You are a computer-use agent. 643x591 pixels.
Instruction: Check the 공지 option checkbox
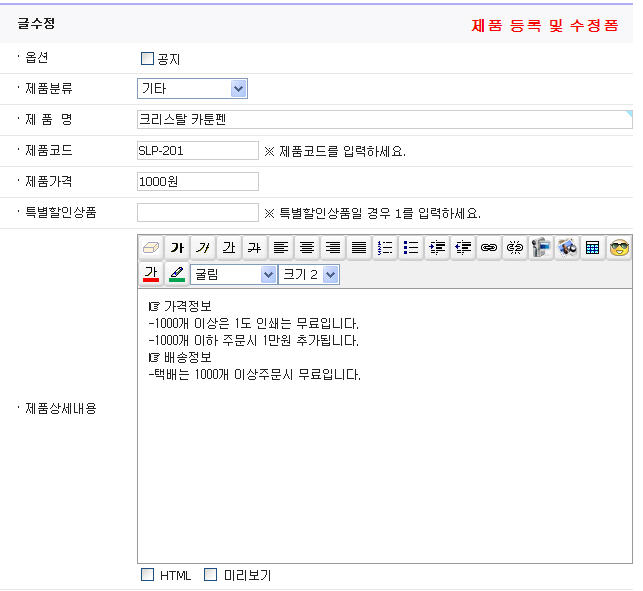[x=148, y=59]
